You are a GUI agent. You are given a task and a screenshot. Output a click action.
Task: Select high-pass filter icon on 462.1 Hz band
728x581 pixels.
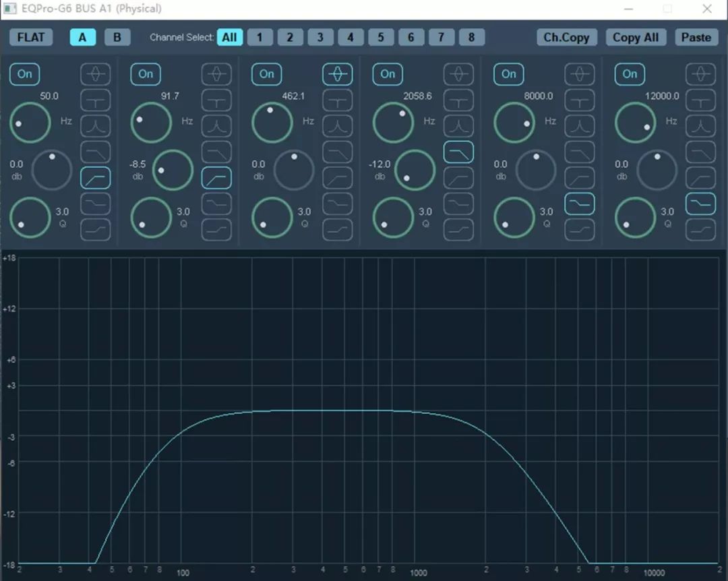[x=337, y=178]
